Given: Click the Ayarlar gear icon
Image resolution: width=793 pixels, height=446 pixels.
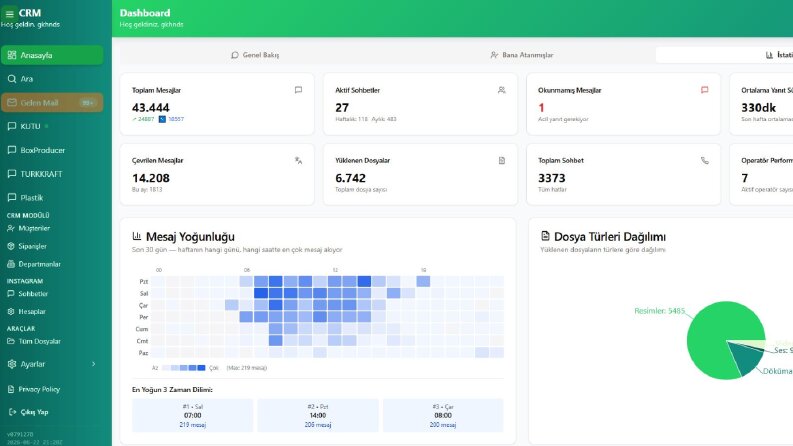Looking at the screenshot, I should click(x=12, y=364).
